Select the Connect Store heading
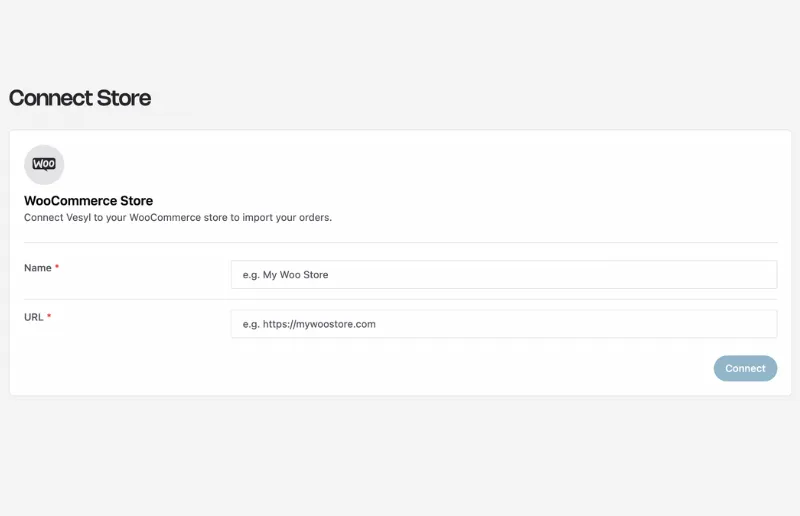The width and height of the screenshot is (800, 516). click(80, 98)
